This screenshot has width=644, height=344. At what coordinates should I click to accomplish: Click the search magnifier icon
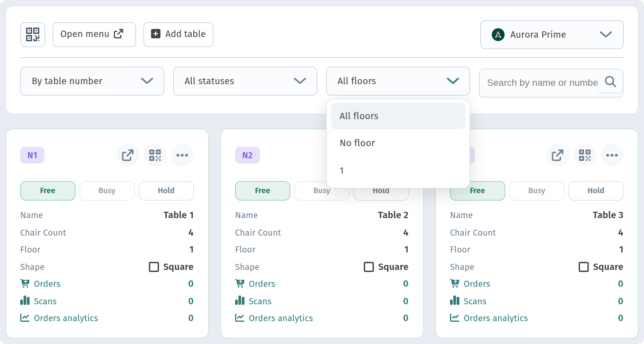pyautogui.click(x=610, y=82)
